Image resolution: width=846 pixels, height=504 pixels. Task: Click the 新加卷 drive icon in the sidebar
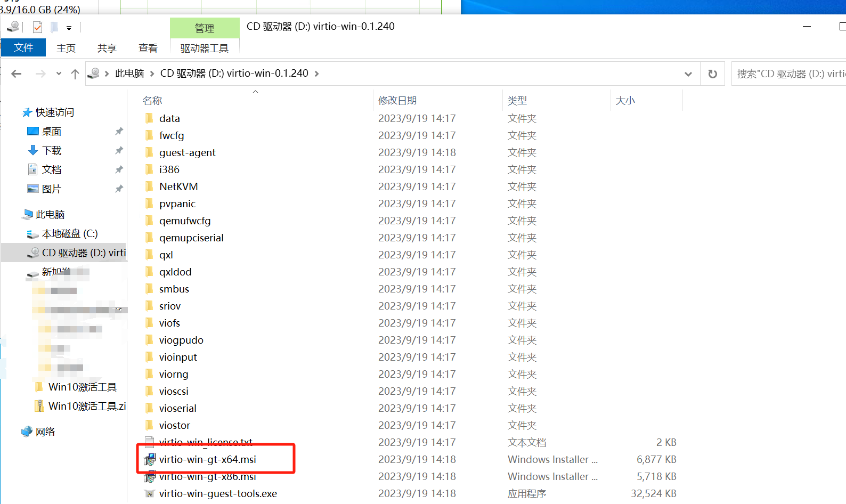pyautogui.click(x=33, y=273)
